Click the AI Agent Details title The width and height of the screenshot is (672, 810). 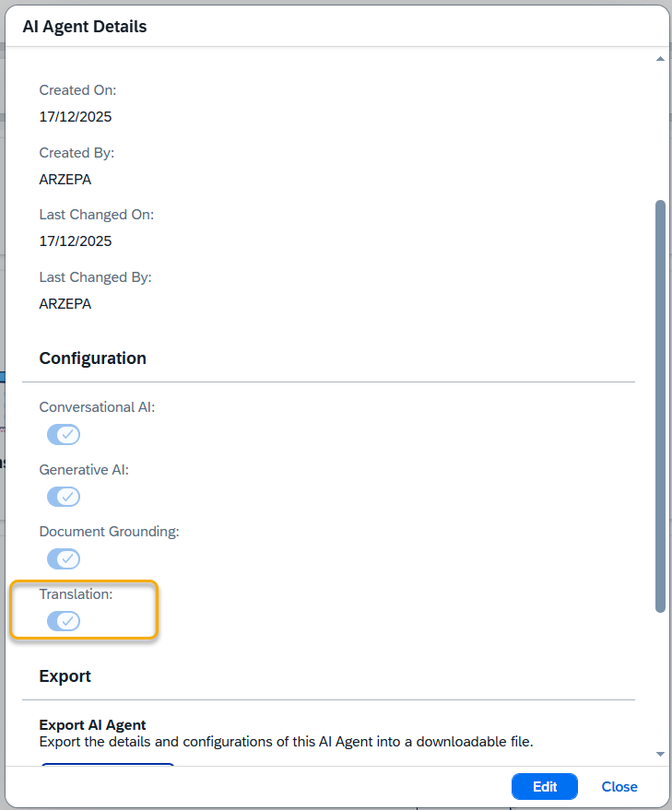tap(85, 27)
